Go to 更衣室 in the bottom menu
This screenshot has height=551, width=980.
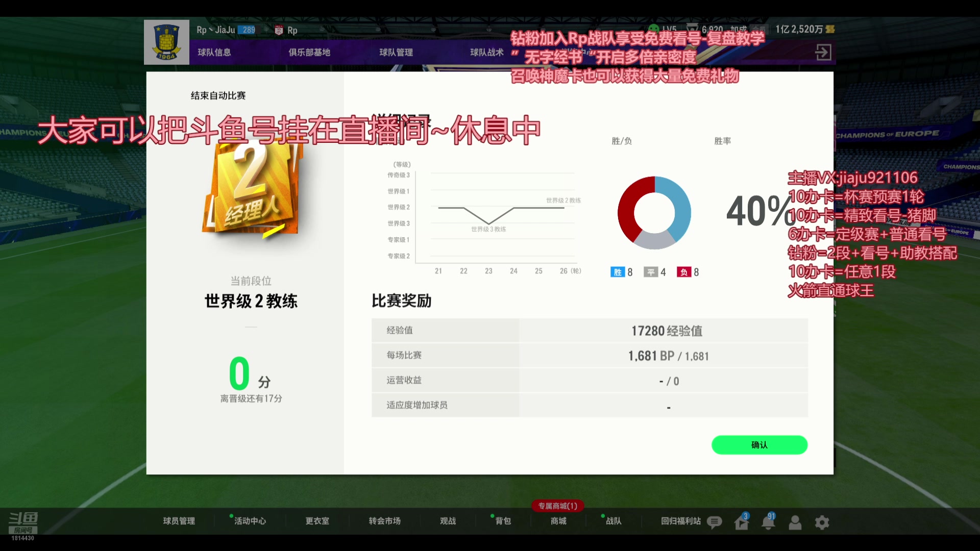point(317,521)
